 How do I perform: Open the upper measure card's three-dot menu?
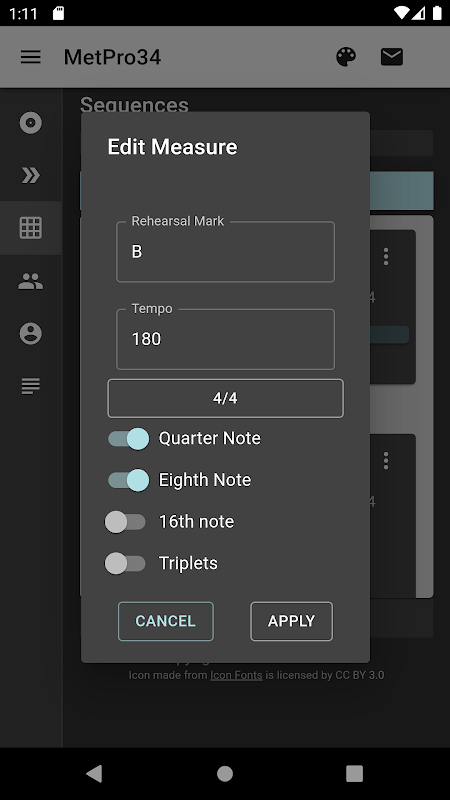(x=386, y=256)
